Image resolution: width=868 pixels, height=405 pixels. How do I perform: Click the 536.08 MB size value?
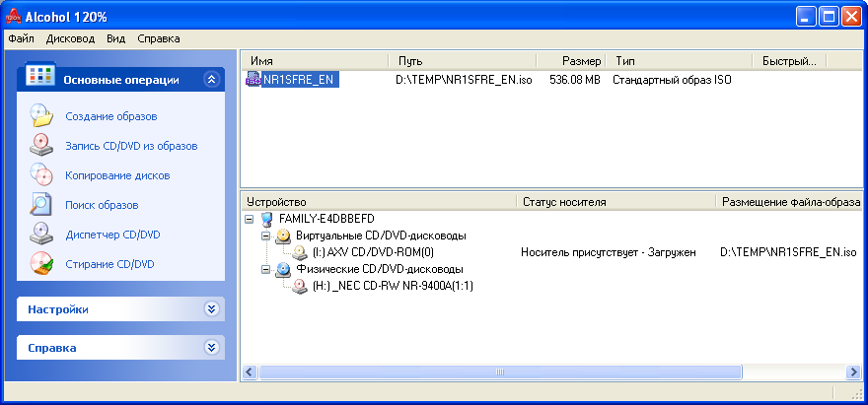tap(575, 80)
